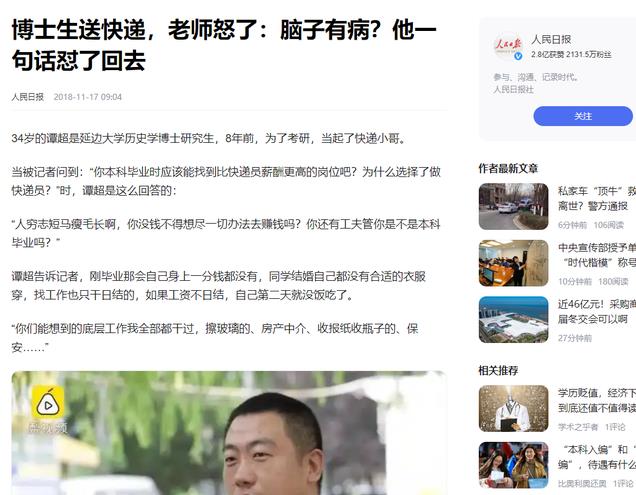
Task: Open the aerial building thumbnail for 近46亿元 article
Action: 514,320
